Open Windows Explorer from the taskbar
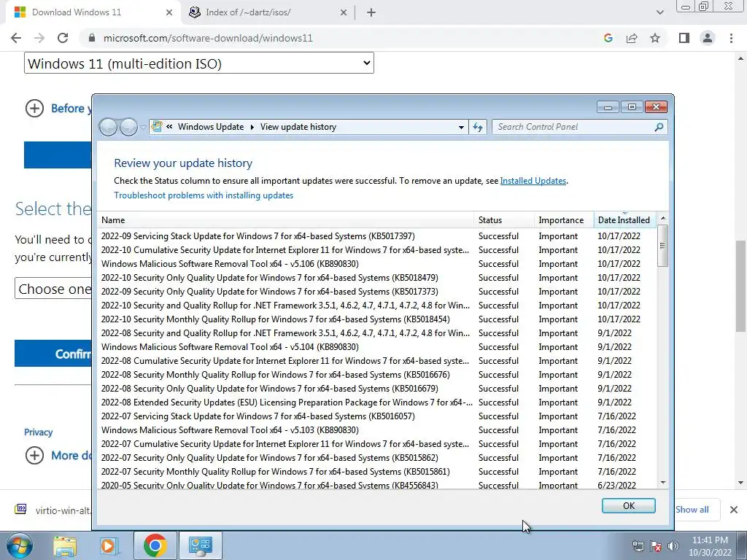This screenshot has height=560, width=747. [65, 545]
